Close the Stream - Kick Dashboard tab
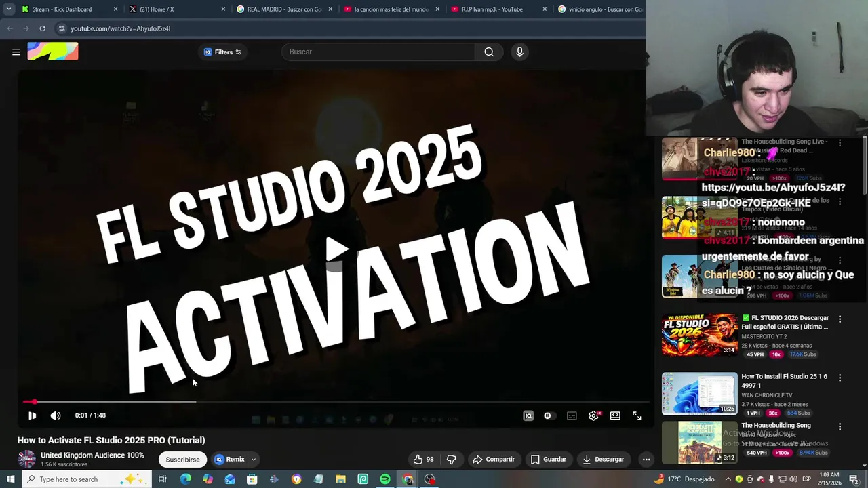The width and height of the screenshot is (868, 488). (115, 9)
